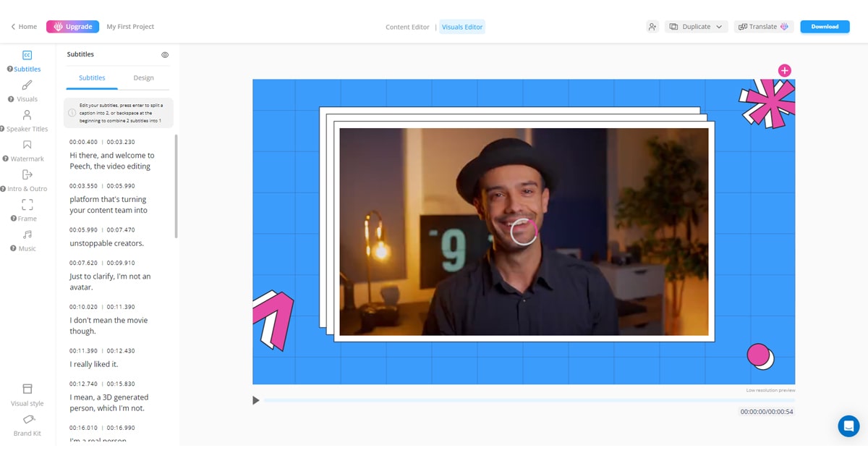Click the video progress bar
868x456 pixels.
tap(528, 400)
